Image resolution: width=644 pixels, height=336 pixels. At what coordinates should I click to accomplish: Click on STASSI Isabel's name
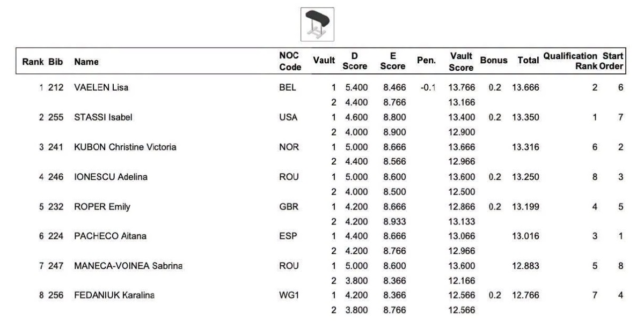pyautogui.click(x=102, y=117)
